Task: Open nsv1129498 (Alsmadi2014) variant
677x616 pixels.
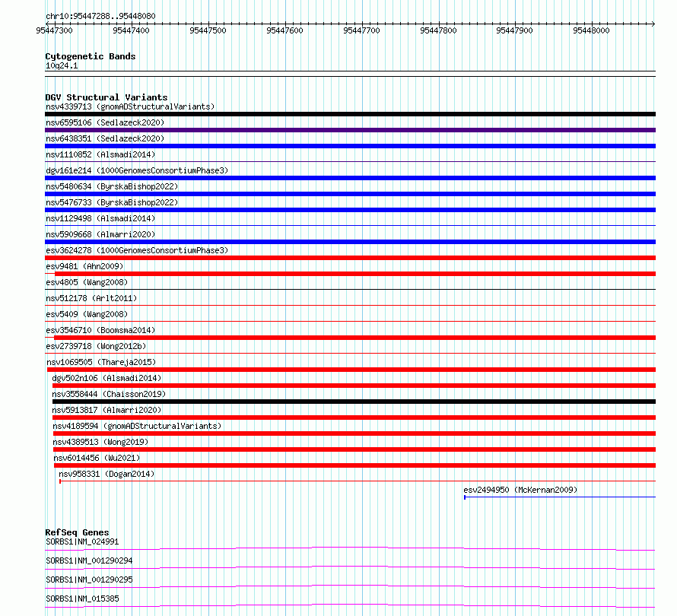Action: pyautogui.click(x=100, y=218)
